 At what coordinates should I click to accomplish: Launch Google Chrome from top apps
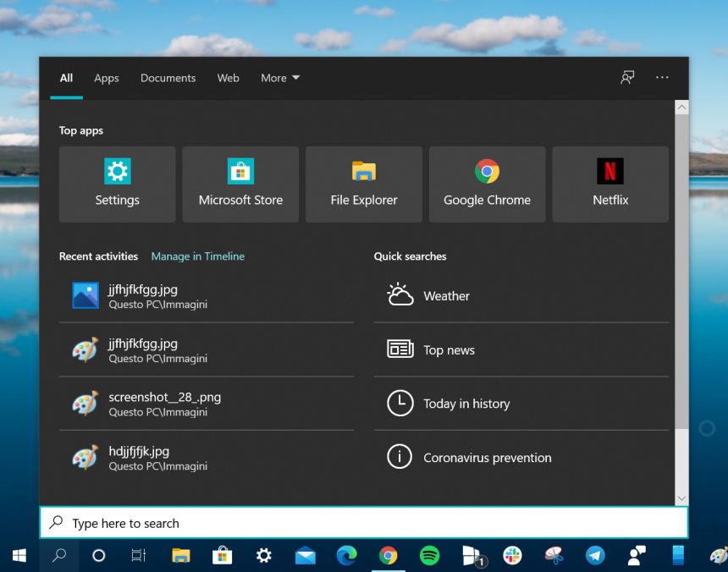487,184
